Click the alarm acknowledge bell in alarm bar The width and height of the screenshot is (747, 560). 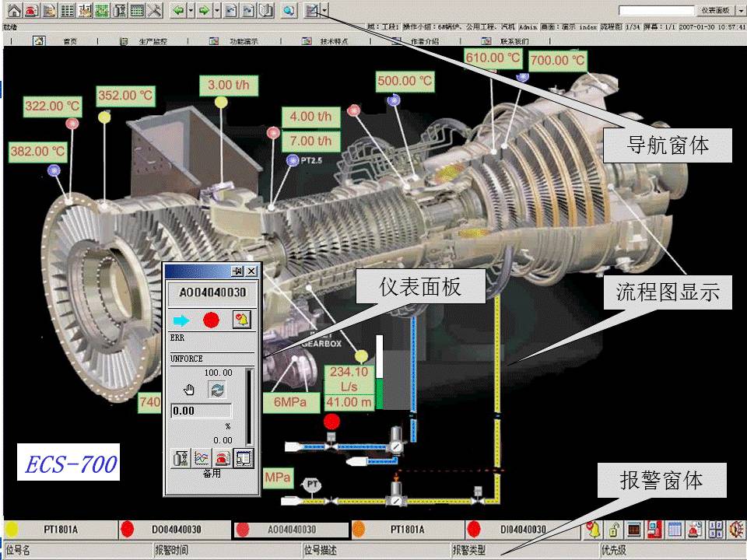point(594,530)
